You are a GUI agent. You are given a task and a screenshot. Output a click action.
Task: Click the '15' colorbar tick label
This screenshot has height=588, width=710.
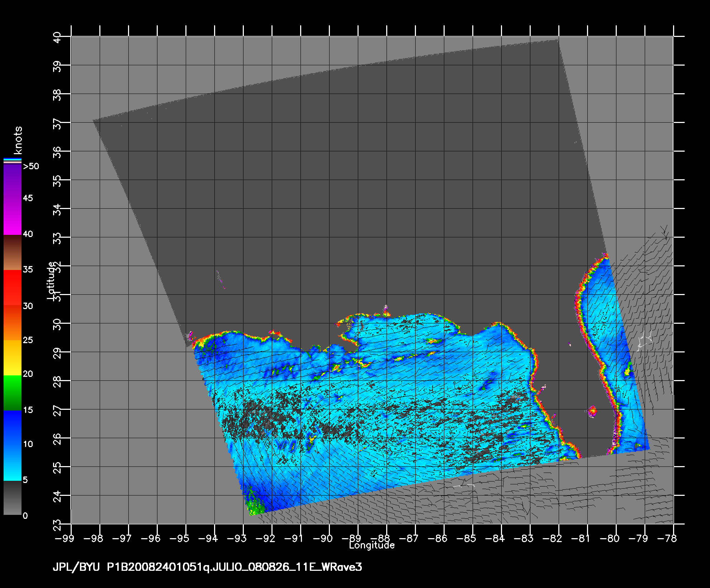tap(28, 410)
